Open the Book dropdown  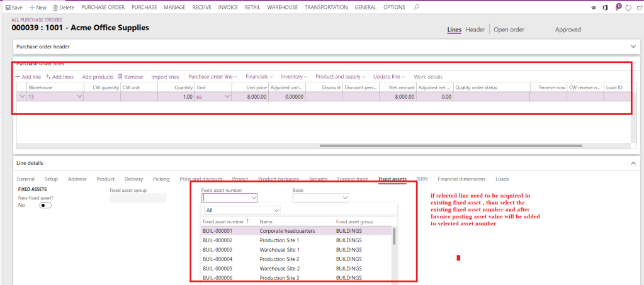(x=344, y=198)
